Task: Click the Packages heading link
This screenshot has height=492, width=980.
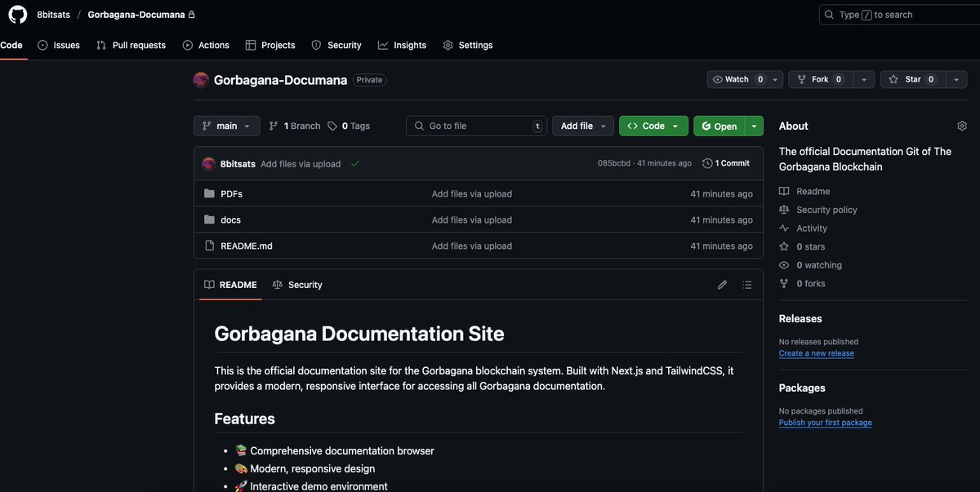Action: (x=802, y=388)
